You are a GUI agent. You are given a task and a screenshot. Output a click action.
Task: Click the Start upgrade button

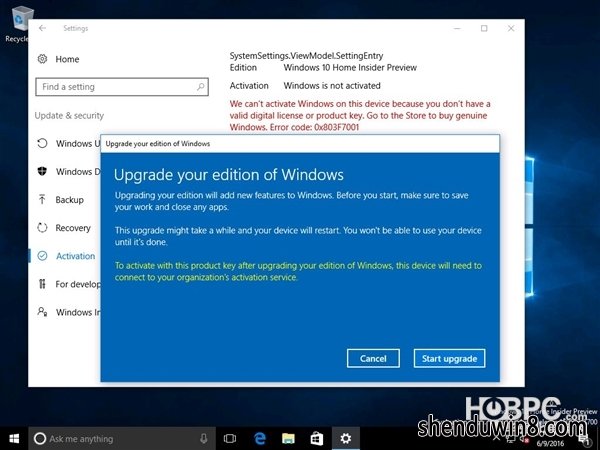pyautogui.click(x=449, y=358)
